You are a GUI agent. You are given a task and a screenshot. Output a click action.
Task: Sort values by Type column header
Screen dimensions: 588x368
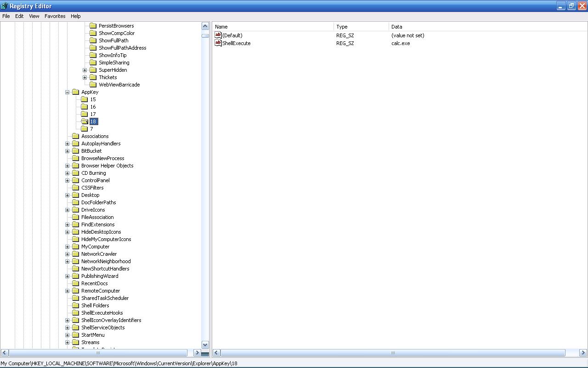[361, 27]
